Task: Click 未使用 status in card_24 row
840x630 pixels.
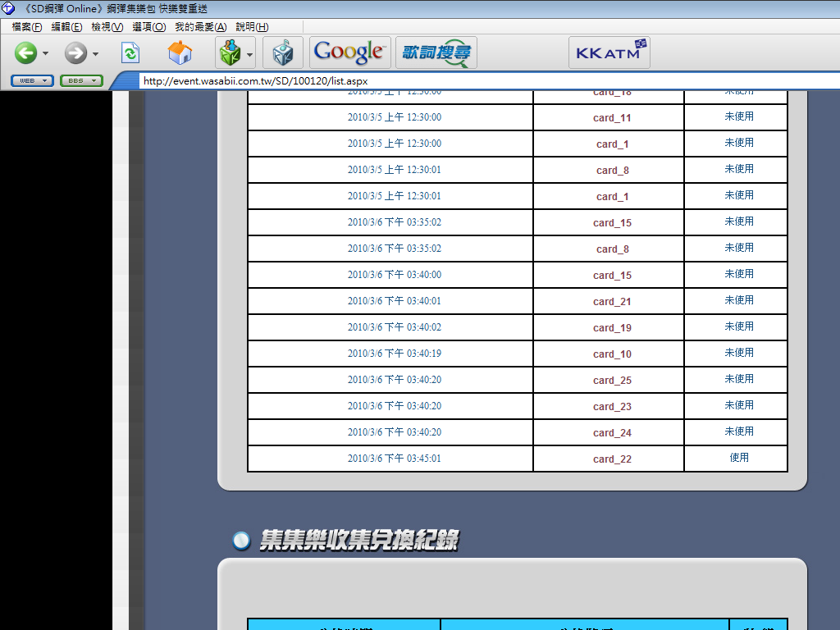Action: click(739, 431)
